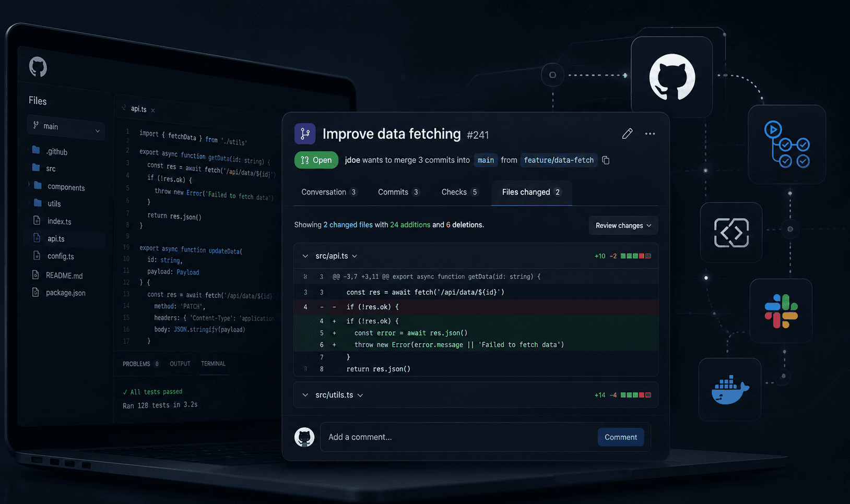Click the Comment button
850x504 pixels.
[x=621, y=437]
